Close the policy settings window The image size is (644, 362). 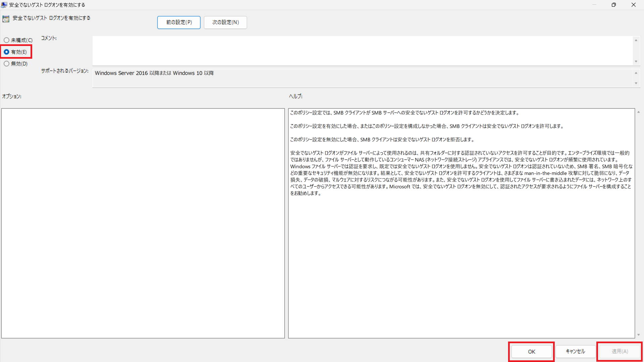click(634, 5)
